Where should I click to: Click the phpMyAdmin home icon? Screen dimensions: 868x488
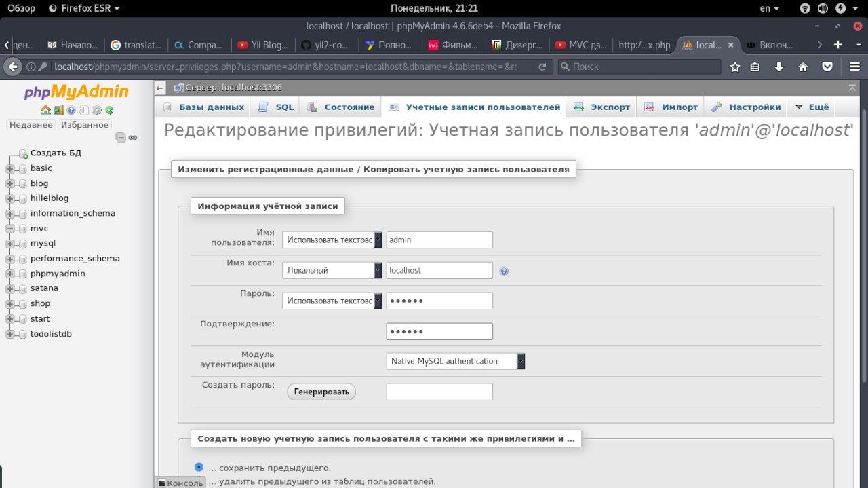tap(45, 110)
